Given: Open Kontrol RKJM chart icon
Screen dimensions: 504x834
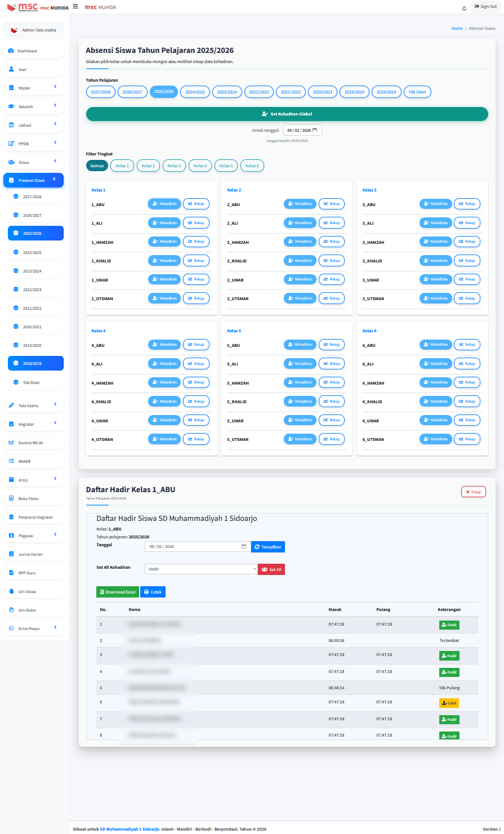Looking at the screenshot, I should (11, 443).
